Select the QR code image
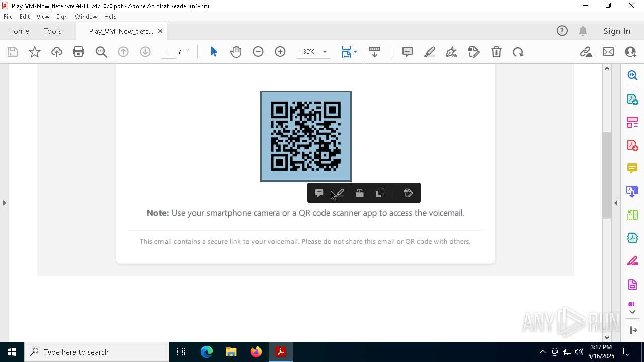 pos(306,136)
